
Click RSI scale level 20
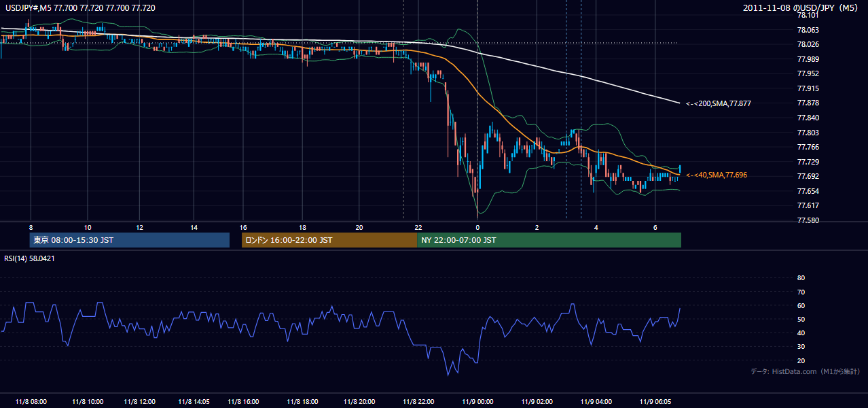(x=801, y=360)
